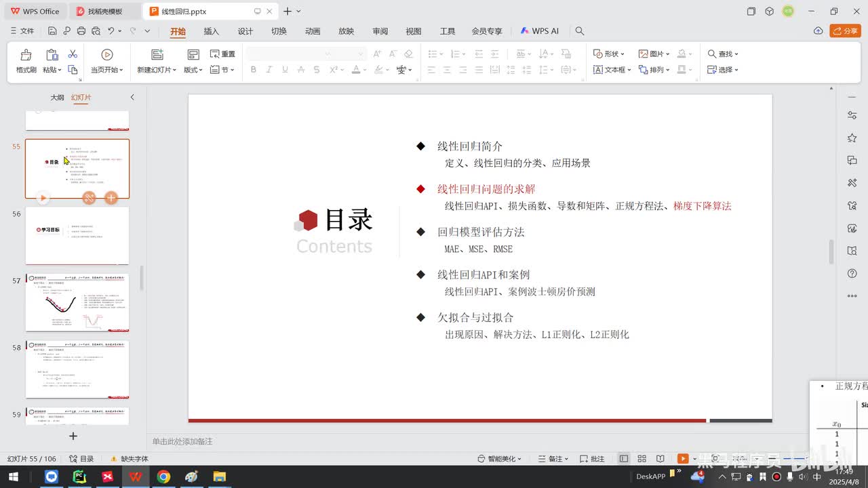Click the Format Painter (格式刷) icon
The height and width of the screenshot is (488, 868).
26,55
